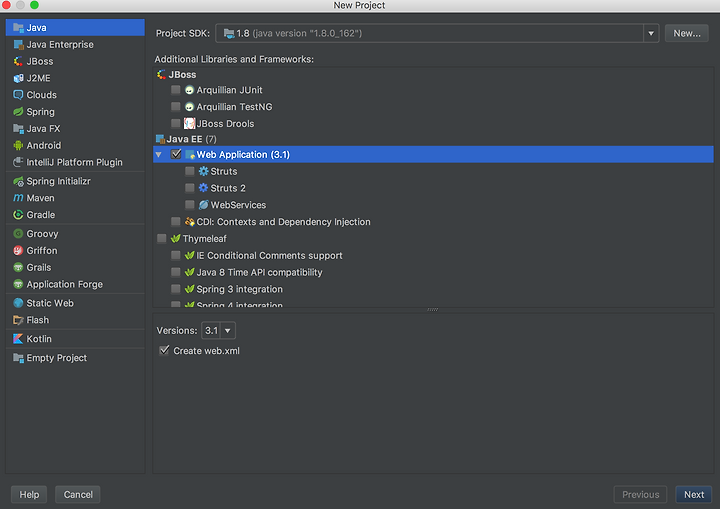Screen dimensions: 720x509
Task: Tick the Struts checkbox
Action: 190,171
